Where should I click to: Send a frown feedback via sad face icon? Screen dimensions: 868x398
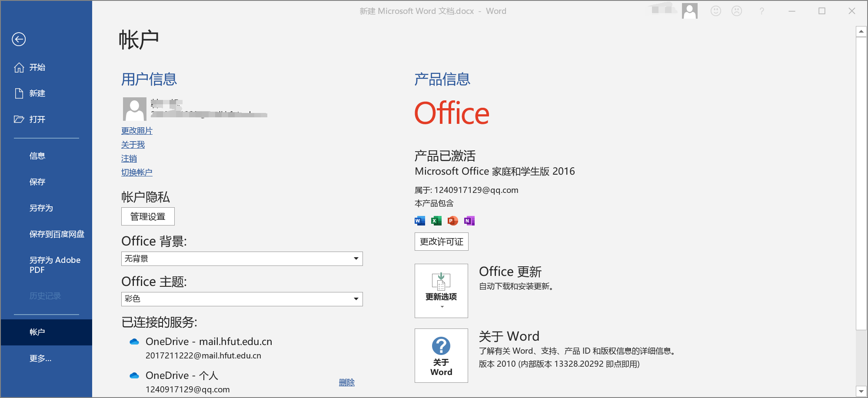(x=737, y=11)
